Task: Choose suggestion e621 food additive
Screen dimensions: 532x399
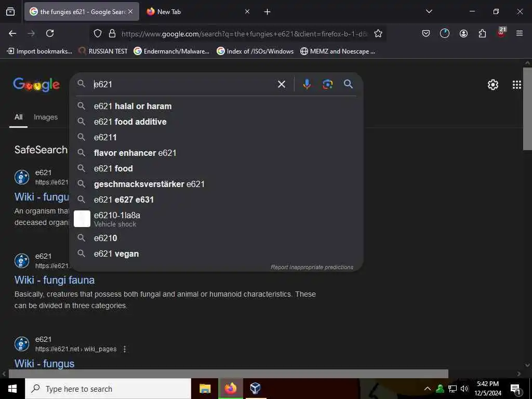Action: point(216,122)
